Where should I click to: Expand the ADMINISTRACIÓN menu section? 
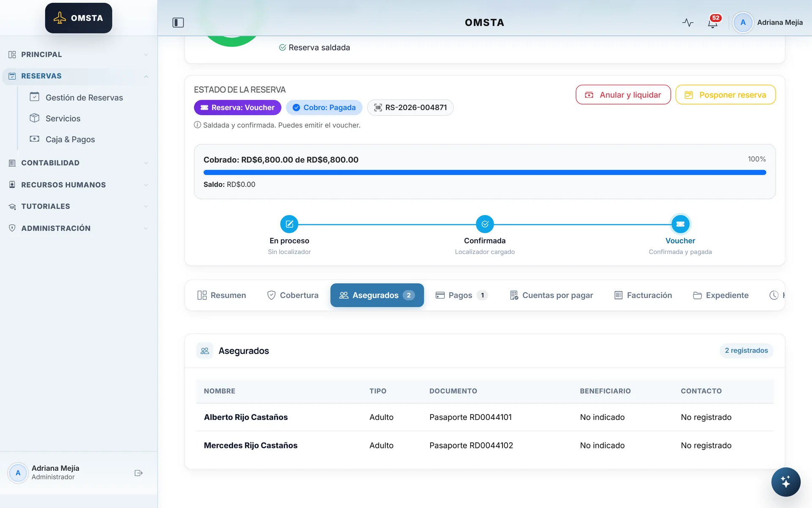click(x=79, y=228)
